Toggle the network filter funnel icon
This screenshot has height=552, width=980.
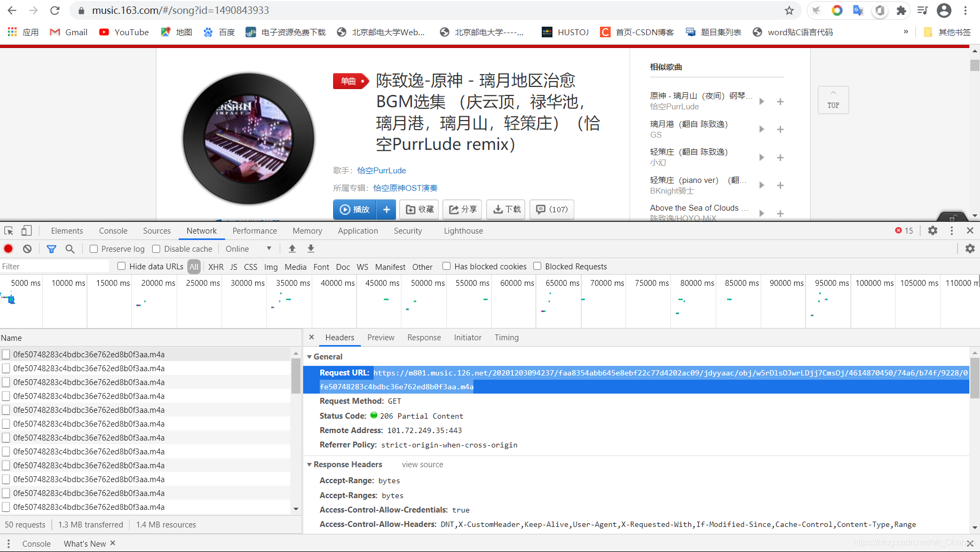(x=51, y=249)
